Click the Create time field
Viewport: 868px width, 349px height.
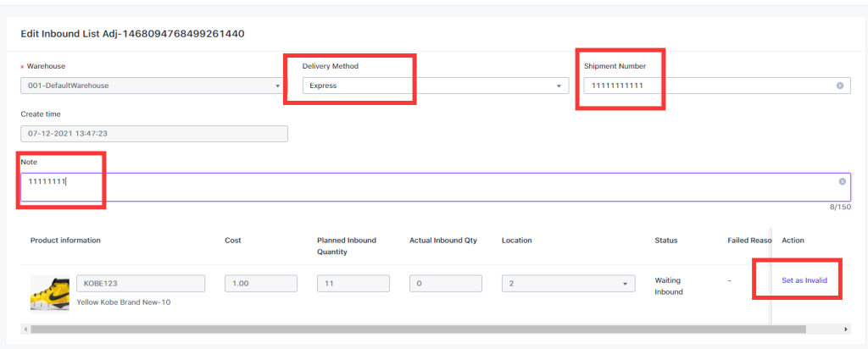coord(154,134)
